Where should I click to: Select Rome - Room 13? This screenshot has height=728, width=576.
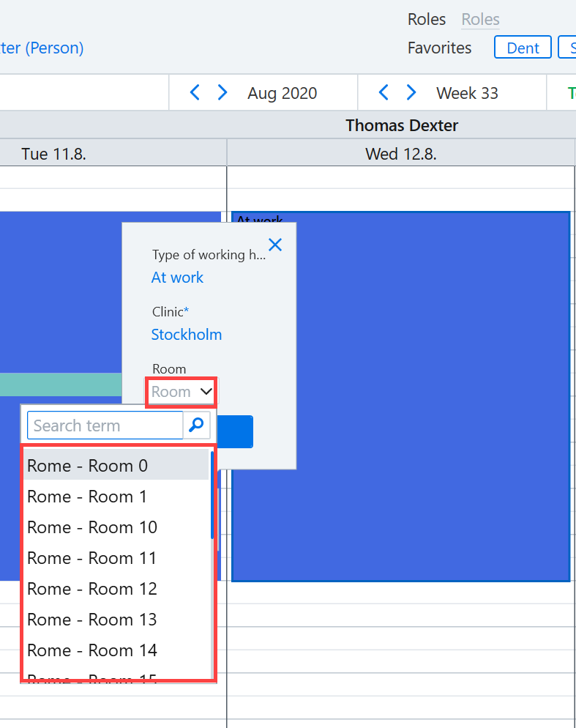tap(116, 620)
